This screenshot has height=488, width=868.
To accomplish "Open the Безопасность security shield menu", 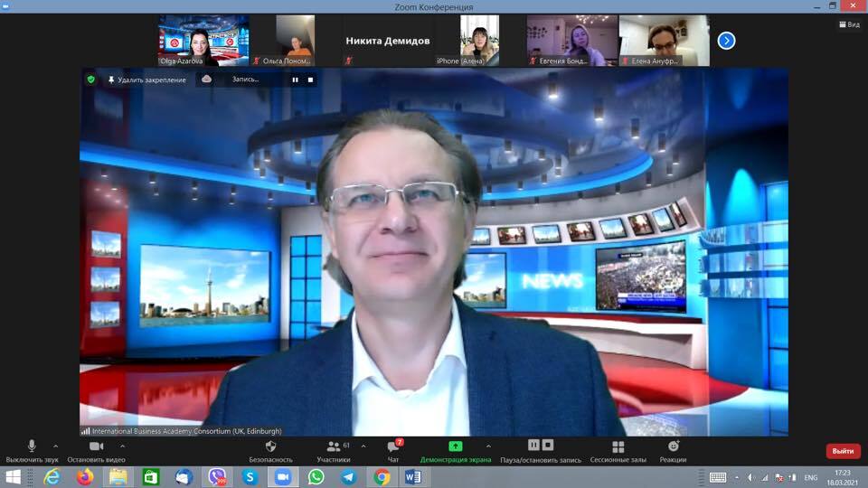I will click(x=270, y=446).
